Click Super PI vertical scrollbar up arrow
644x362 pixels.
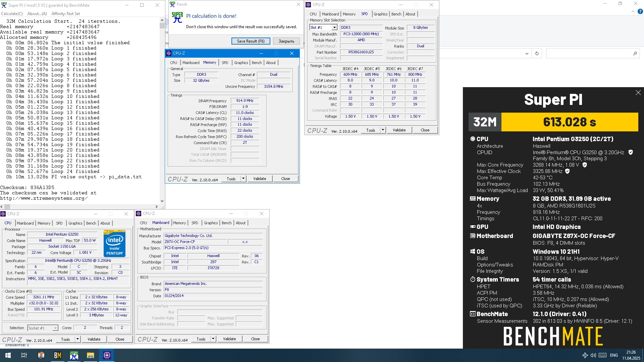(162, 20)
